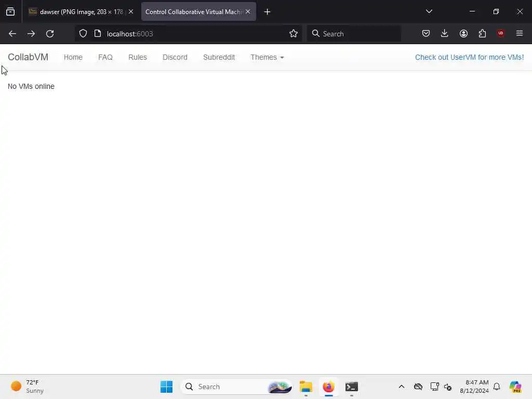Viewport: 532px width, 399px height.
Task: Go forward to next page
Action: pos(31,34)
